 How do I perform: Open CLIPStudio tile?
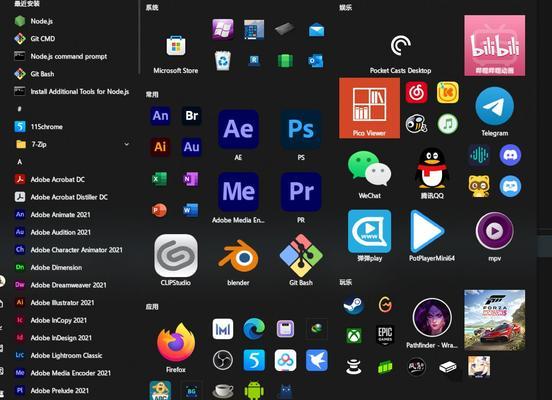176,259
